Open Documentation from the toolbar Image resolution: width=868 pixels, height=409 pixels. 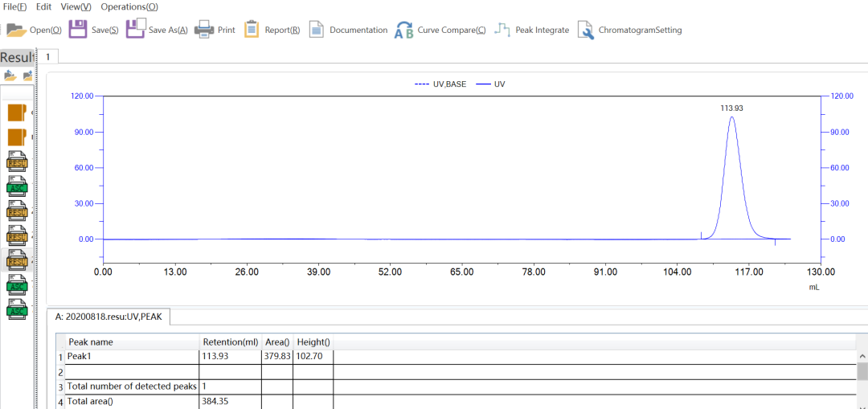pyautogui.click(x=317, y=30)
